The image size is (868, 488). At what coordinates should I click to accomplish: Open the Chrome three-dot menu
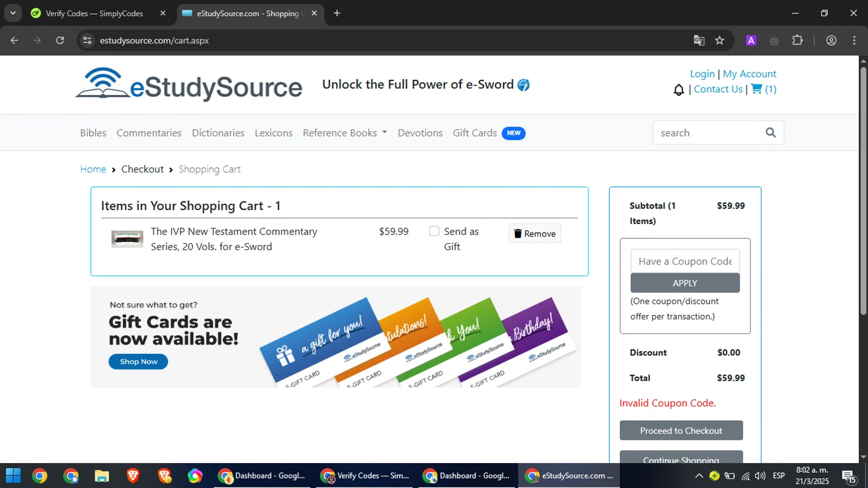[854, 41]
